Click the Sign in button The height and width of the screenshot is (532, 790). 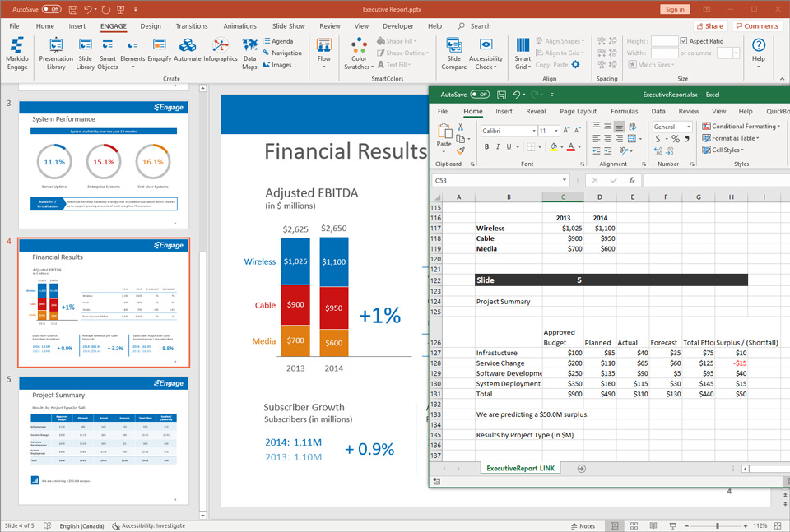(x=675, y=9)
